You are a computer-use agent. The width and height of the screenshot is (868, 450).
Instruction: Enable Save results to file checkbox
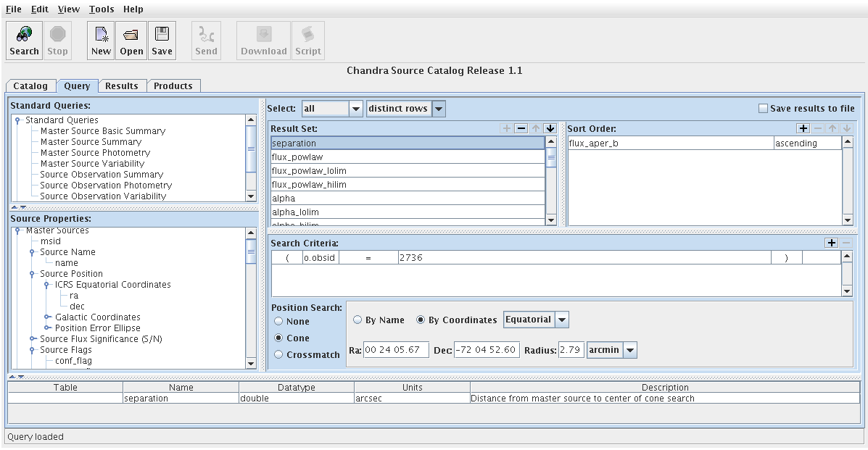[763, 109]
